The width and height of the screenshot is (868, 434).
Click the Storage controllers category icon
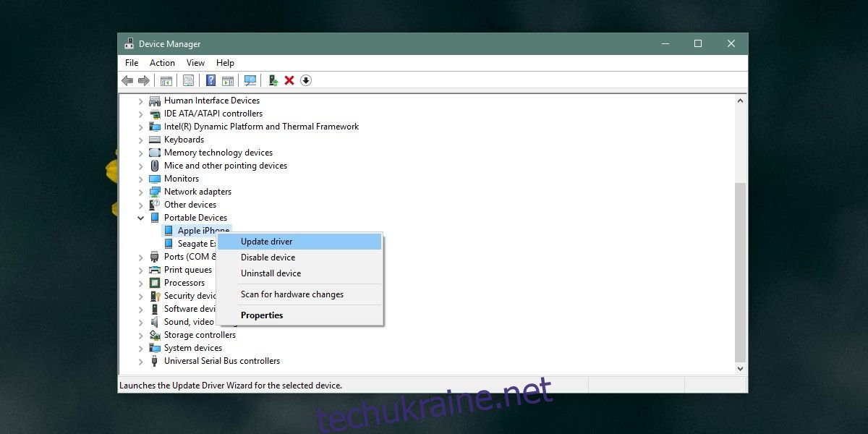pos(155,335)
